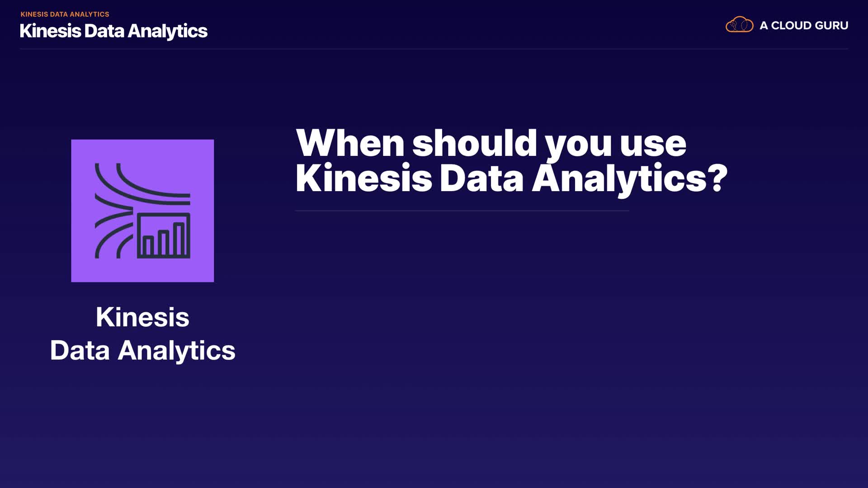Click the small orange "KINESIS DATA ANALYTICS" section label

coord(65,14)
